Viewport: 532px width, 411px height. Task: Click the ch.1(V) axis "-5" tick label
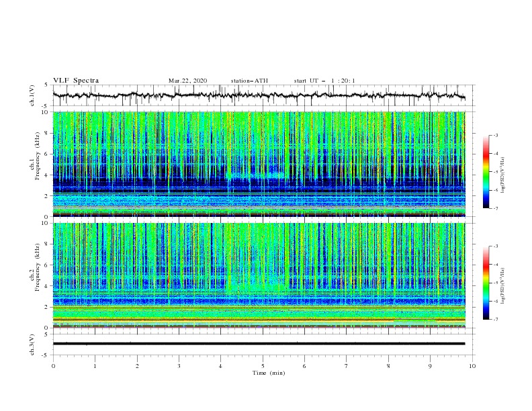tap(46, 106)
